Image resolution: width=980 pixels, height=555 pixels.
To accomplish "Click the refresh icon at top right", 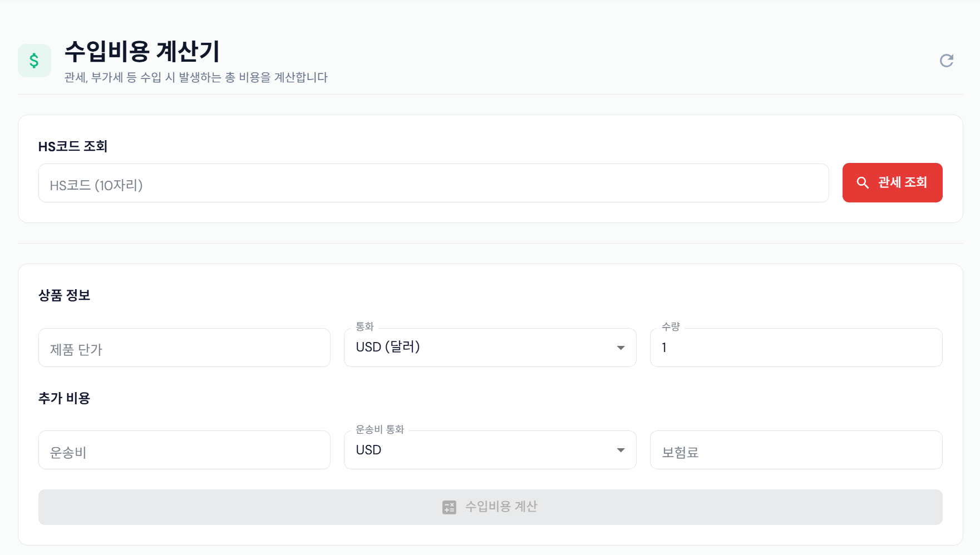I will (947, 61).
